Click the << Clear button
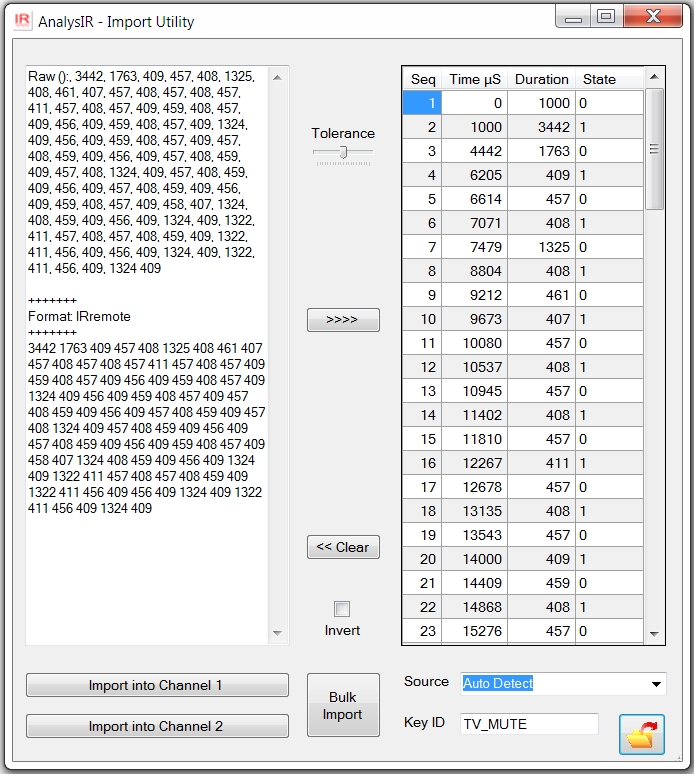 pyautogui.click(x=343, y=547)
